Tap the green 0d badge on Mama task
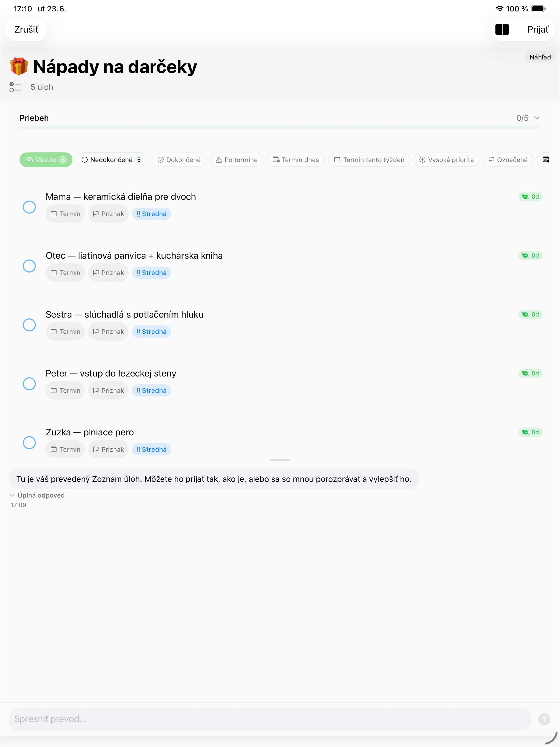The width and height of the screenshot is (560, 747). point(530,197)
